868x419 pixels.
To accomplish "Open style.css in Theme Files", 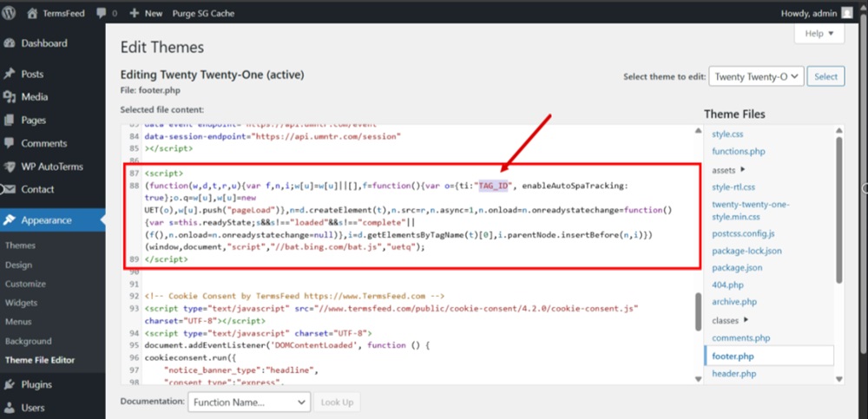I will tap(727, 134).
